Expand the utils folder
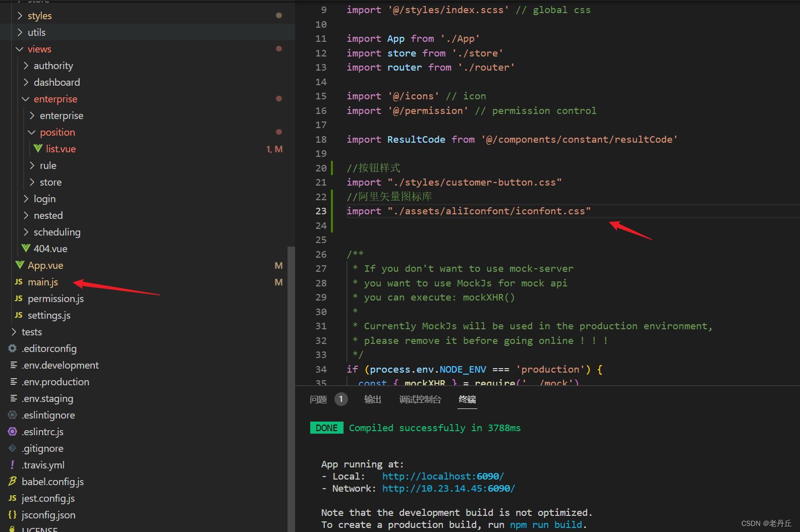800x532 pixels. [x=20, y=32]
